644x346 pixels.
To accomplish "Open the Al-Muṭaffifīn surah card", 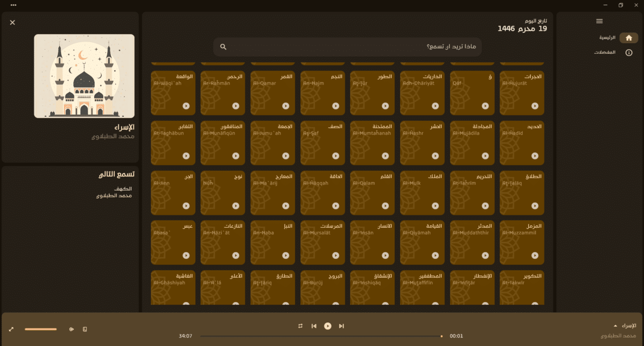I will (423, 288).
